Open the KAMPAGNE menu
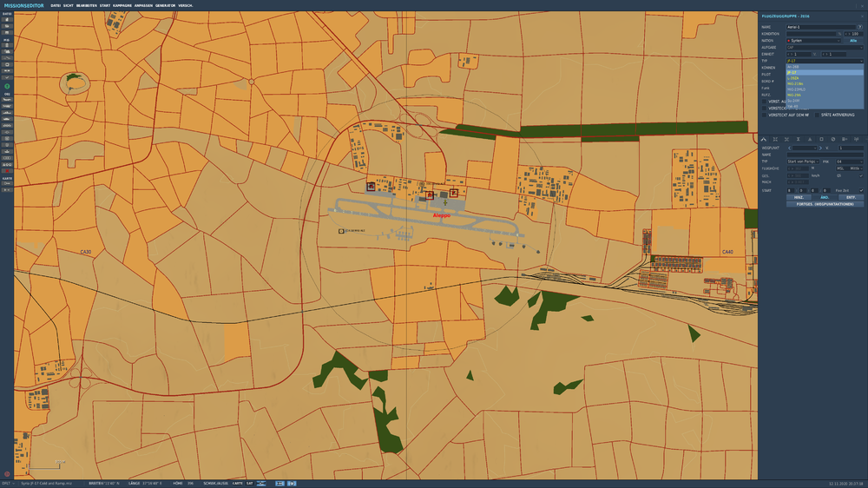 122,5
